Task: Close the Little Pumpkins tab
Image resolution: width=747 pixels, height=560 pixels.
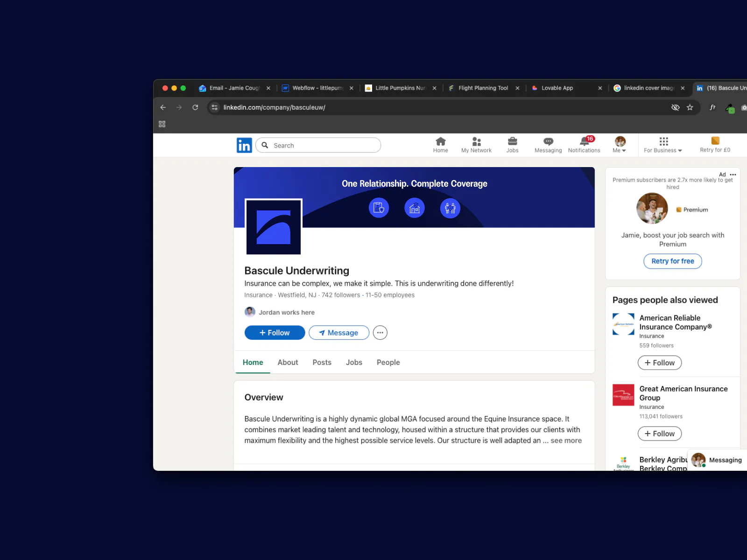Action: point(435,88)
